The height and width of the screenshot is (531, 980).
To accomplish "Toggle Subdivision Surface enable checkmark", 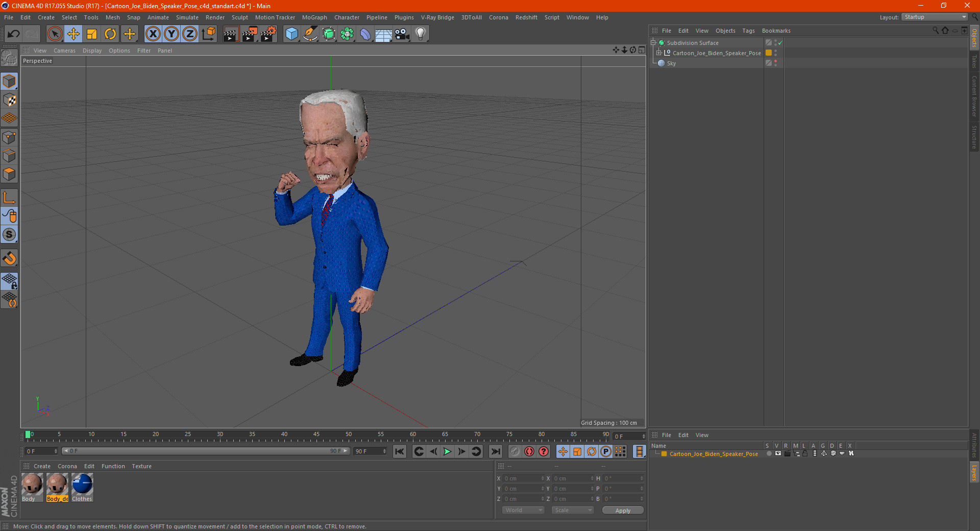I will coord(780,43).
